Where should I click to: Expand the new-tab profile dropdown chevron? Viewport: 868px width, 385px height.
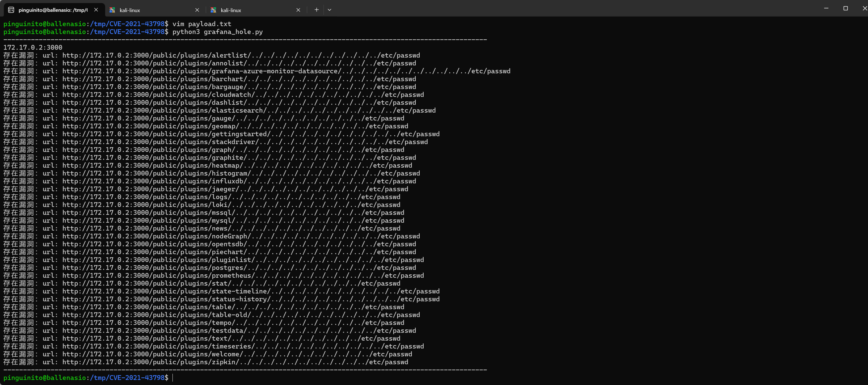(330, 10)
